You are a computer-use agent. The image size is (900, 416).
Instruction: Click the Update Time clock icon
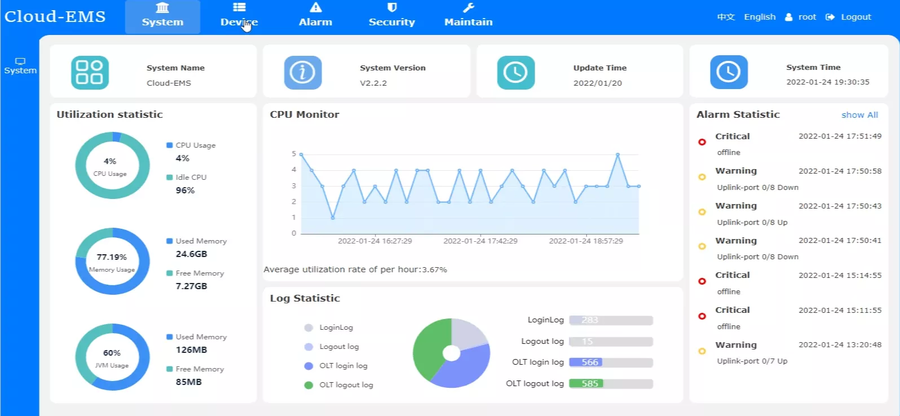[x=515, y=73]
